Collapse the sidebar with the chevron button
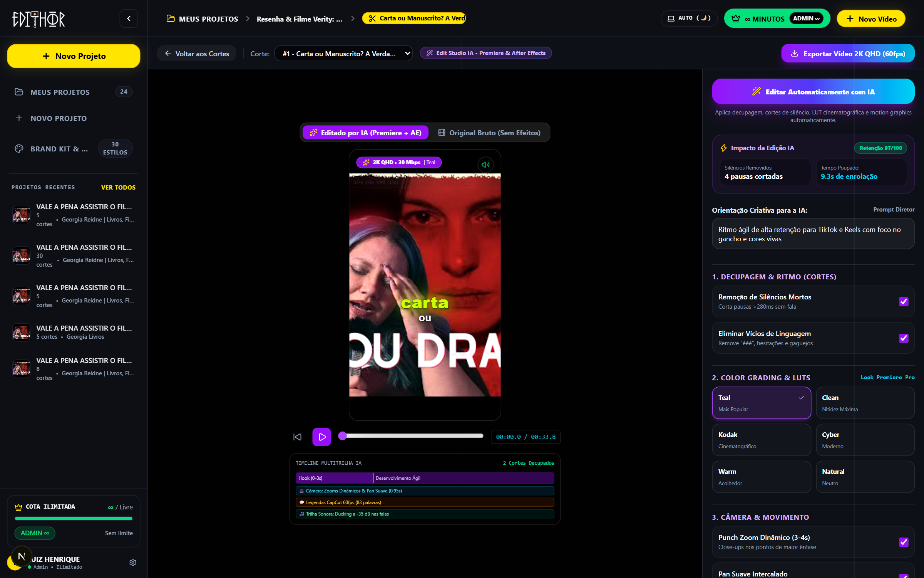The image size is (924, 578). pos(129,18)
